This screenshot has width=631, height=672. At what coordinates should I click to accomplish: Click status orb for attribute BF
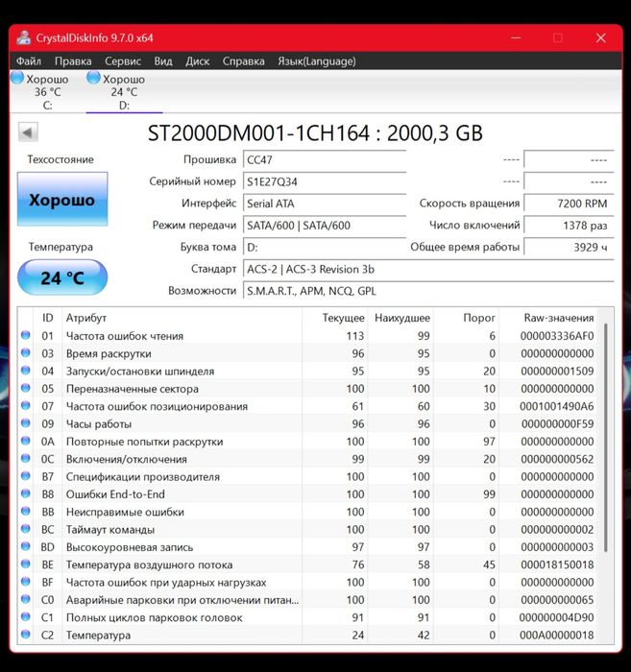[25, 581]
